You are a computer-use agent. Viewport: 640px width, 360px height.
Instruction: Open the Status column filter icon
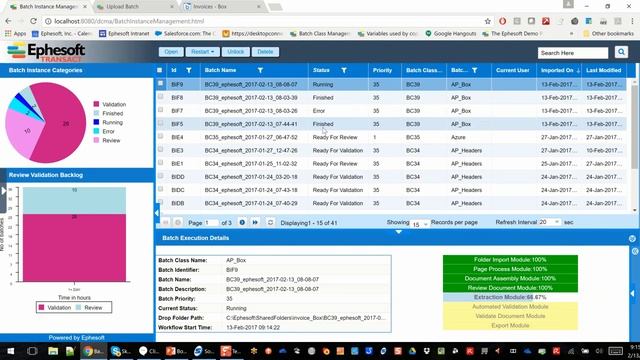344,70
